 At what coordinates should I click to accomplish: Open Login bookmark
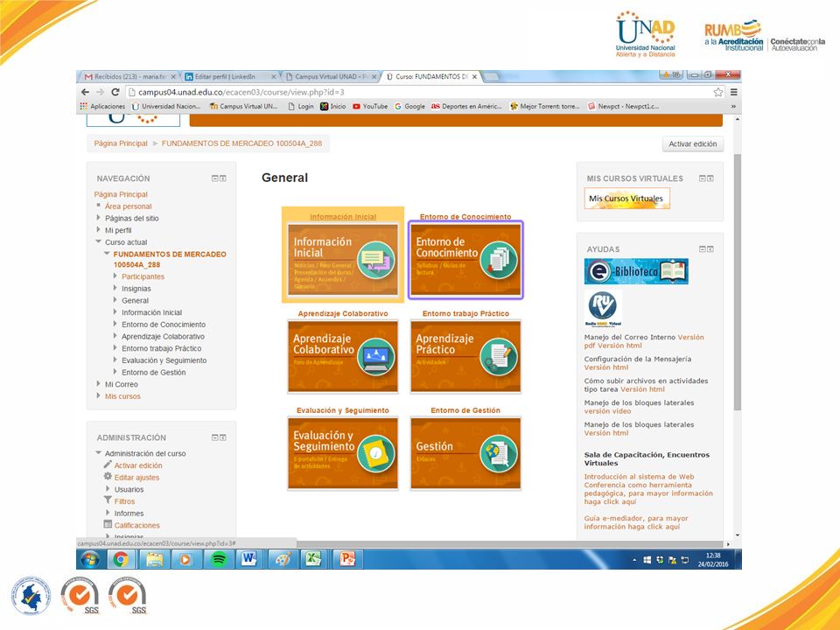pyautogui.click(x=301, y=106)
